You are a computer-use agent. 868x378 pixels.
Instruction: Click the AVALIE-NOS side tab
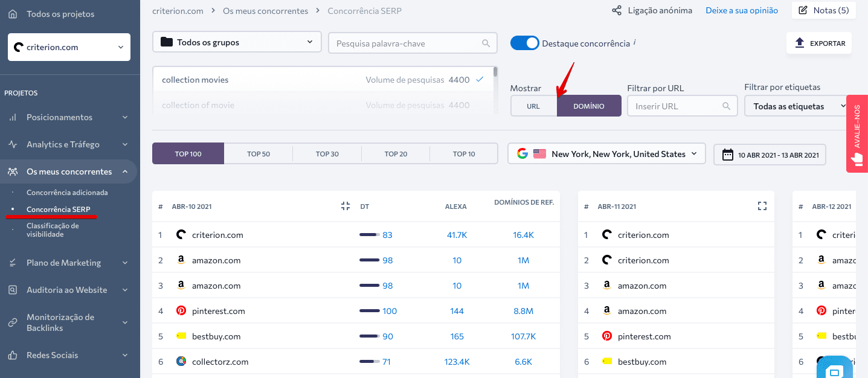point(857,134)
